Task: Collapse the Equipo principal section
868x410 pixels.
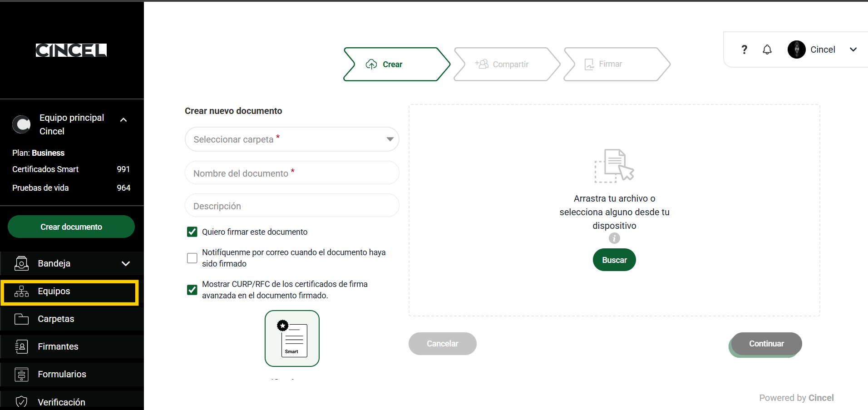Action: [x=123, y=120]
